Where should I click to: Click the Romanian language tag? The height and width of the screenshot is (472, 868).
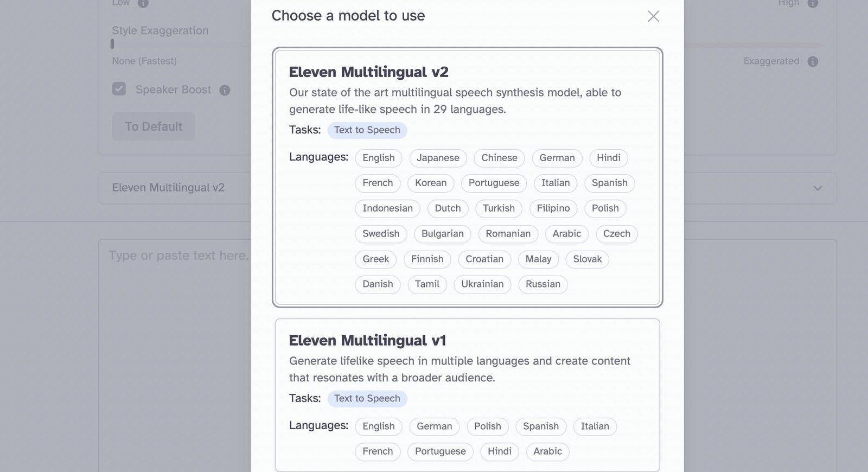pos(508,234)
